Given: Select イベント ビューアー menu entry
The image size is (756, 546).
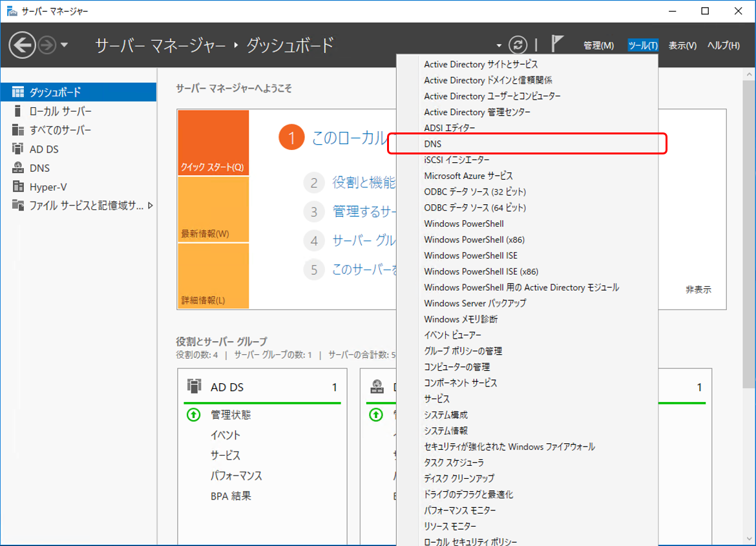Looking at the screenshot, I should (x=527, y=335).
